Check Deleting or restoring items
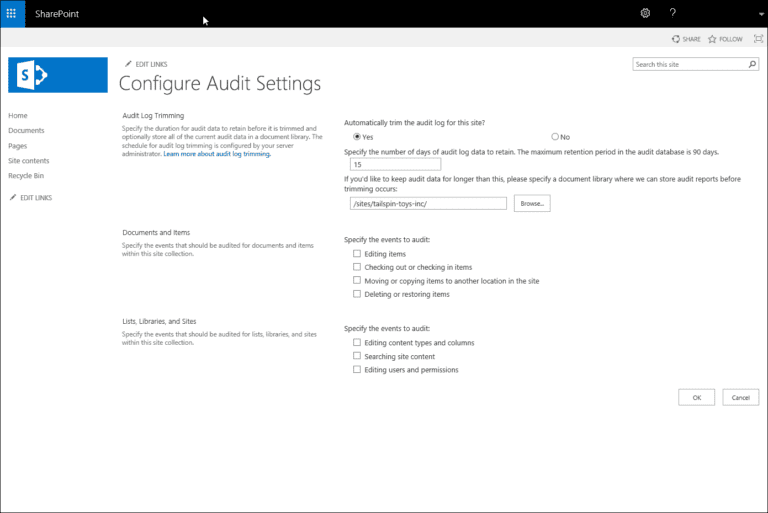Image resolution: width=768 pixels, height=513 pixels. 357,294
